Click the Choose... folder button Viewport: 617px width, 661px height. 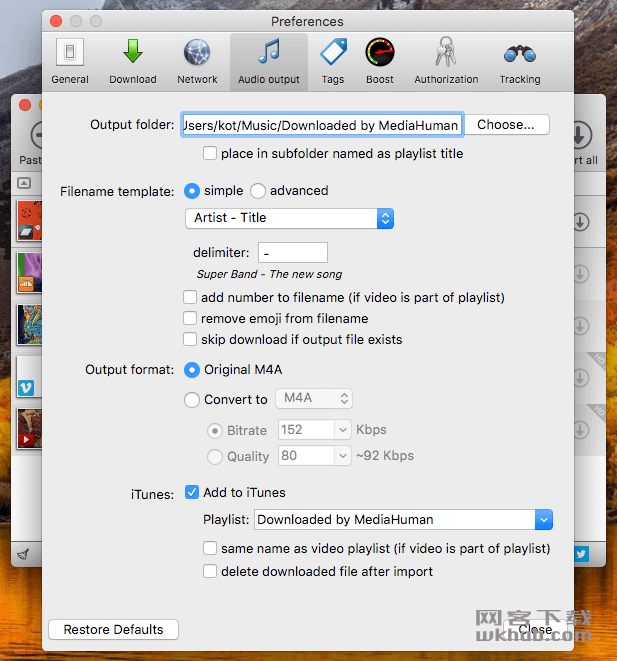point(506,125)
